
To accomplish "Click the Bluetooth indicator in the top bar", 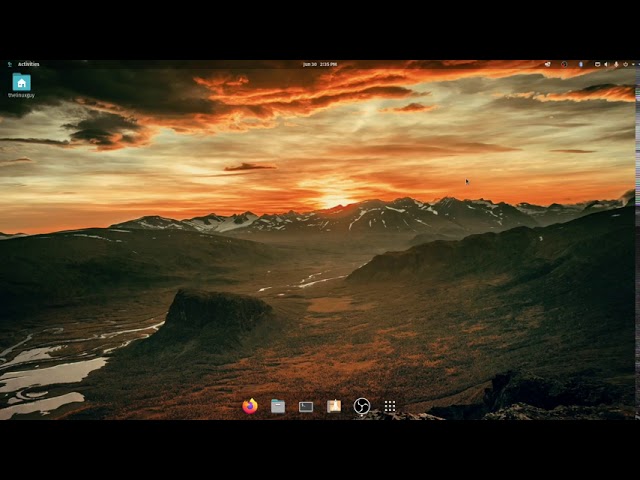I will point(580,64).
